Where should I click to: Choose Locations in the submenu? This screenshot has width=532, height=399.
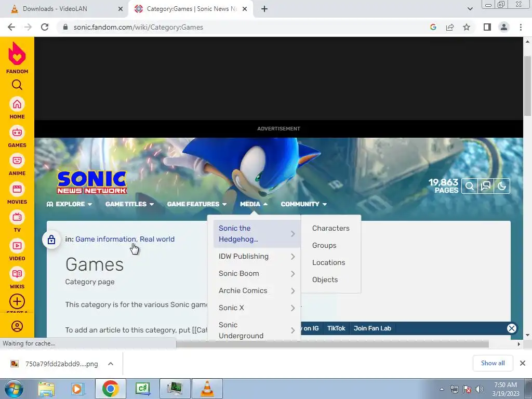[329, 262]
